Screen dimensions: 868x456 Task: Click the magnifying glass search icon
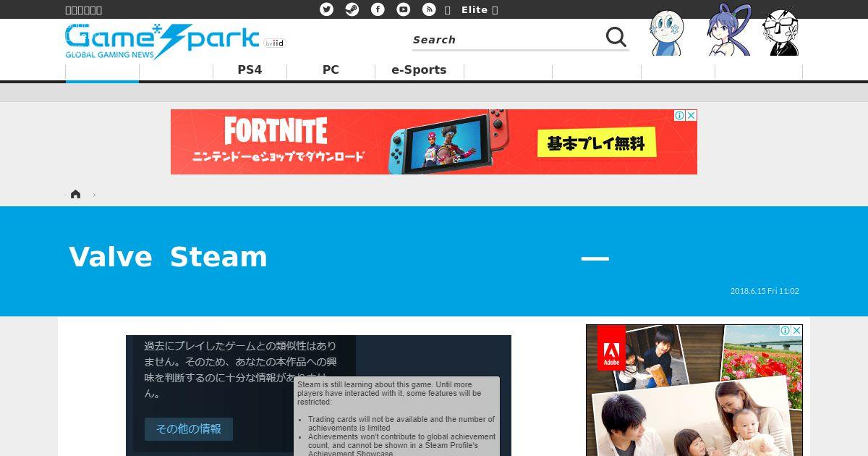pyautogui.click(x=616, y=37)
